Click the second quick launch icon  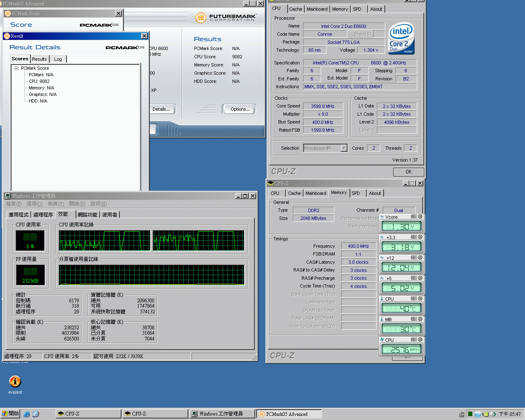(36, 414)
